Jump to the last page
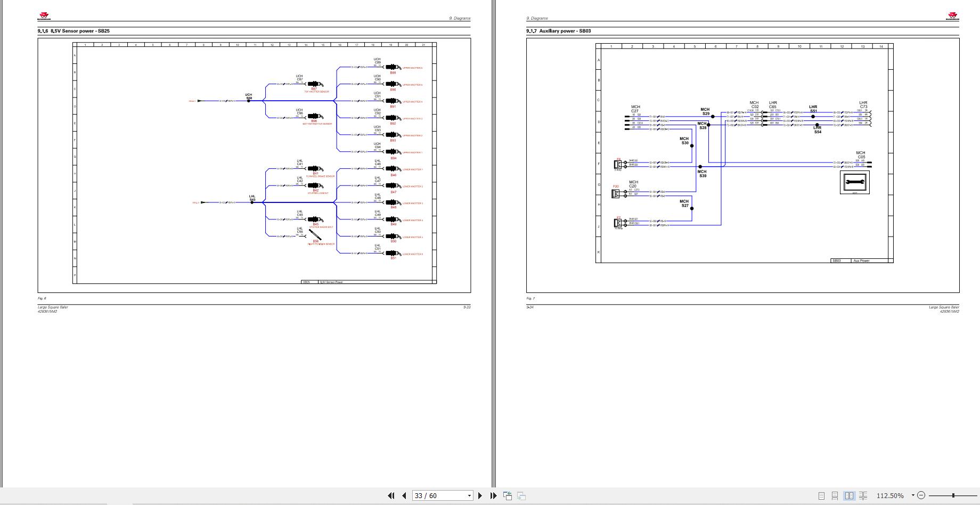The height and width of the screenshot is (505, 980). pyautogui.click(x=493, y=495)
